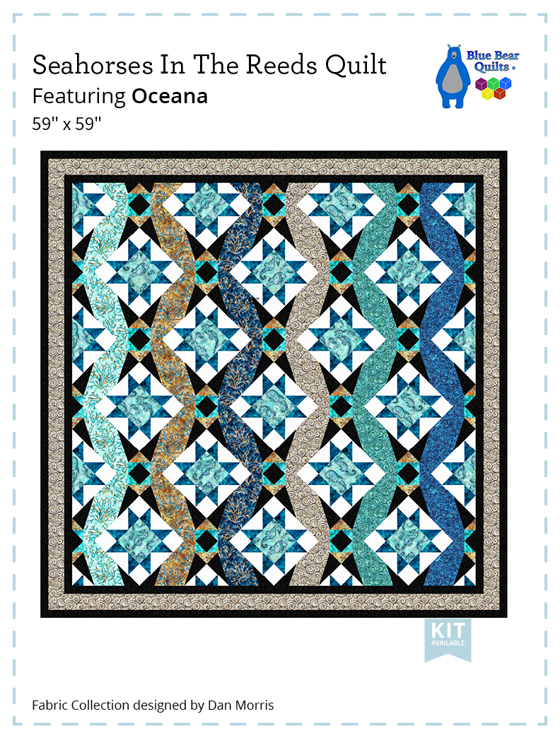
Task: Click the Blue Bear Quilts logo text
Action: [x=493, y=61]
